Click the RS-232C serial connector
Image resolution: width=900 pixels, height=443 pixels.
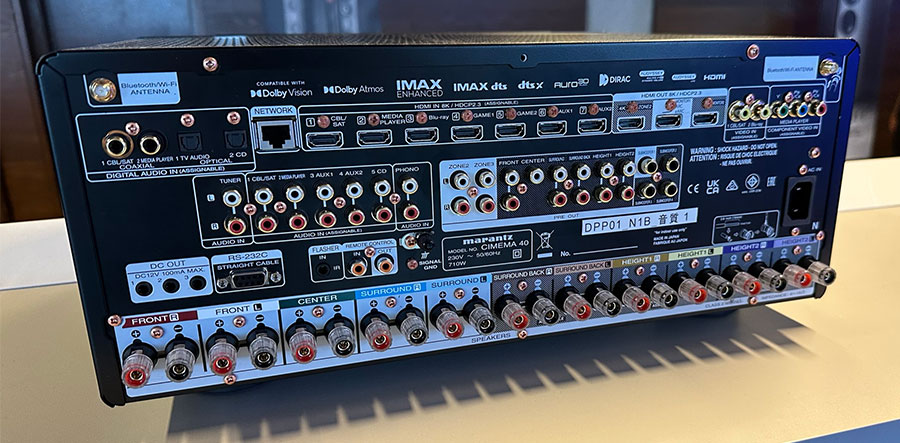pyautogui.click(x=248, y=278)
